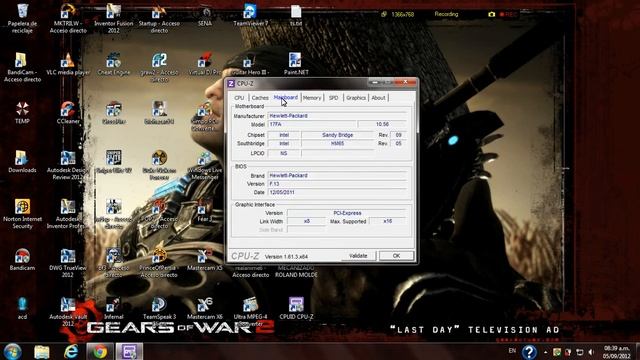Click the BIOS version F.13 value
640x360 pixels.
coord(337,184)
